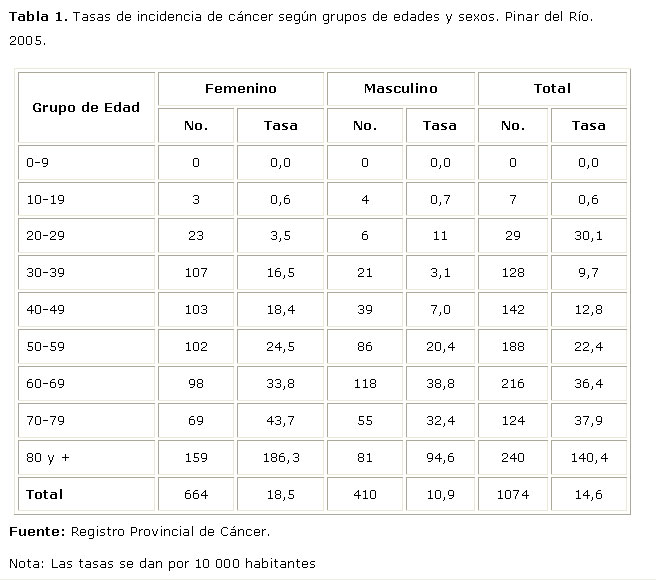Select the 40-49 age group label
The height and width of the screenshot is (580, 656).
[46, 310]
